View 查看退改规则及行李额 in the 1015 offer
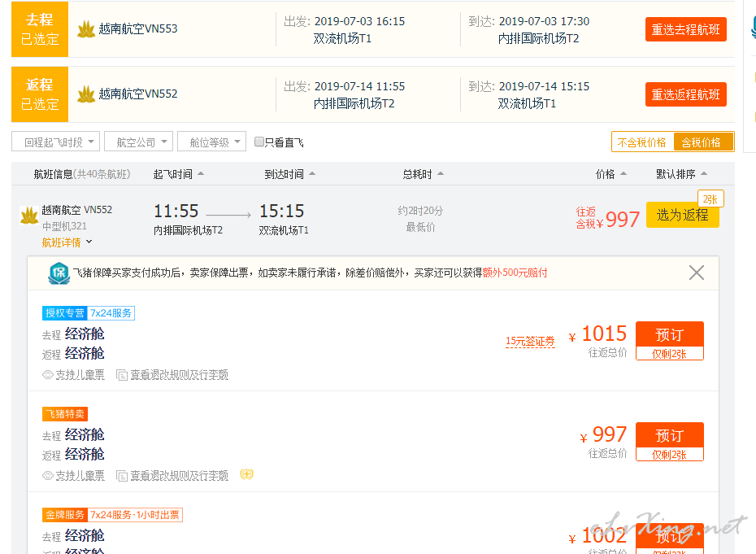The height and width of the screenshot is (554, 756). pos(179,375)
